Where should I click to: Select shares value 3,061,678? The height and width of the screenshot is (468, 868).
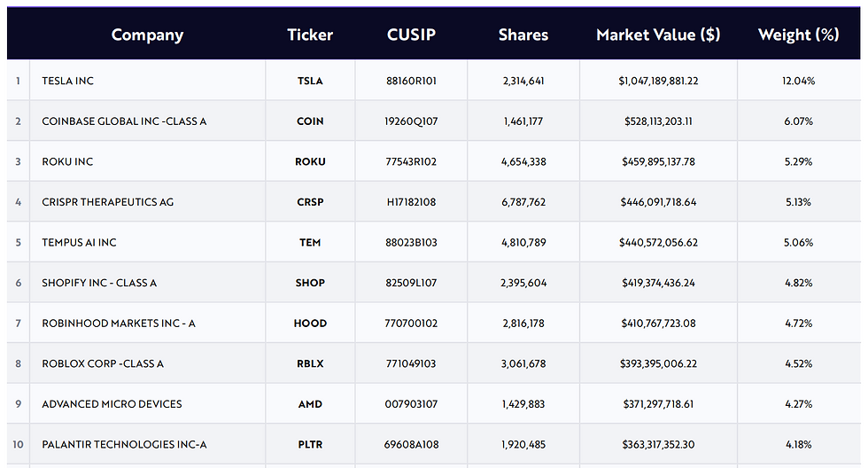tap(523, 364)
